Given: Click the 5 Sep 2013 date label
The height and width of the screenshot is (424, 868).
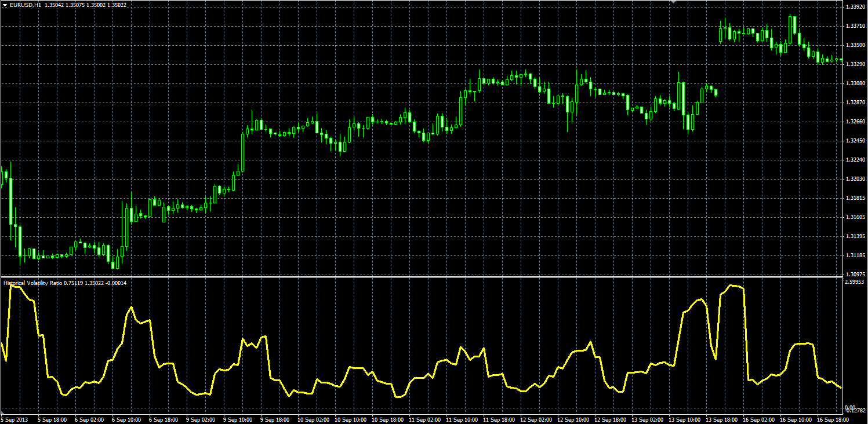Looking at the screenshot, I should pos(14,419).
